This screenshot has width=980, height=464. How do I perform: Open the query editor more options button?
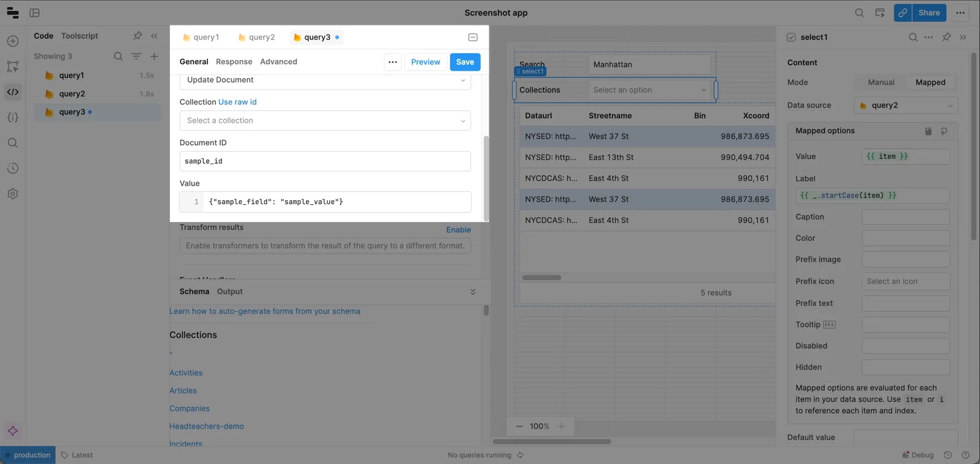(393, 62)
